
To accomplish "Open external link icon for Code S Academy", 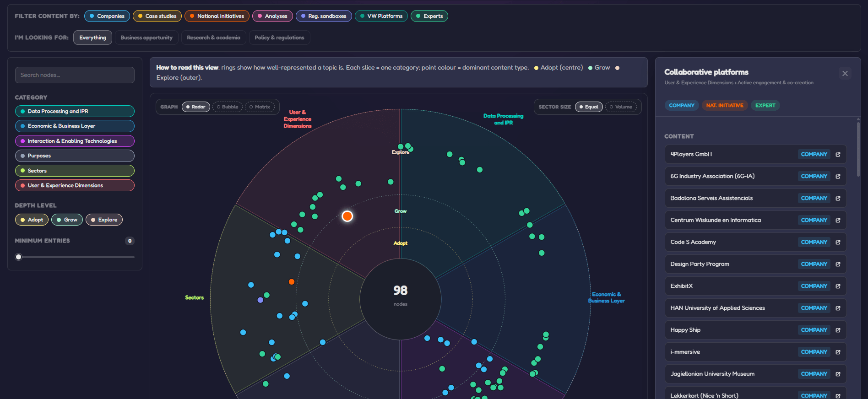I will (838, 243).
